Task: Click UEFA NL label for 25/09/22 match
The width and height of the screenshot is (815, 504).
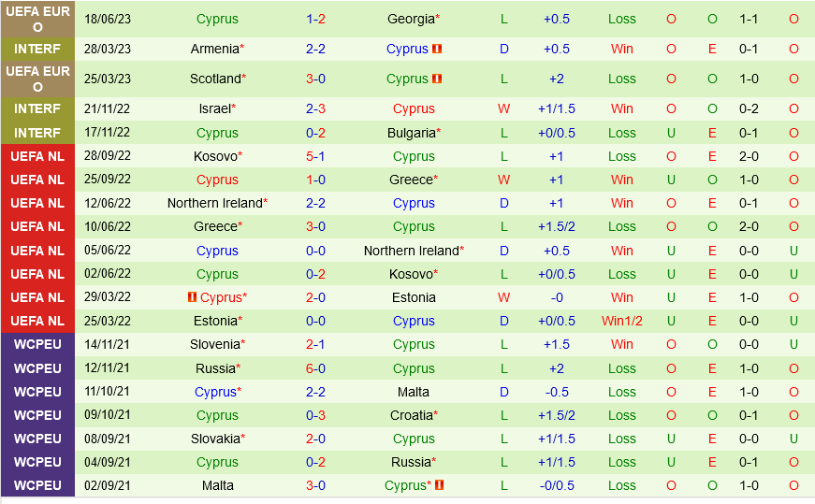Action: 38,180
